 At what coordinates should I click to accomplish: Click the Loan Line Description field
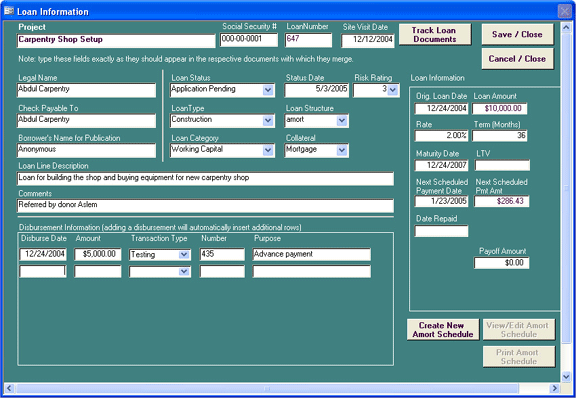[205, 178]
